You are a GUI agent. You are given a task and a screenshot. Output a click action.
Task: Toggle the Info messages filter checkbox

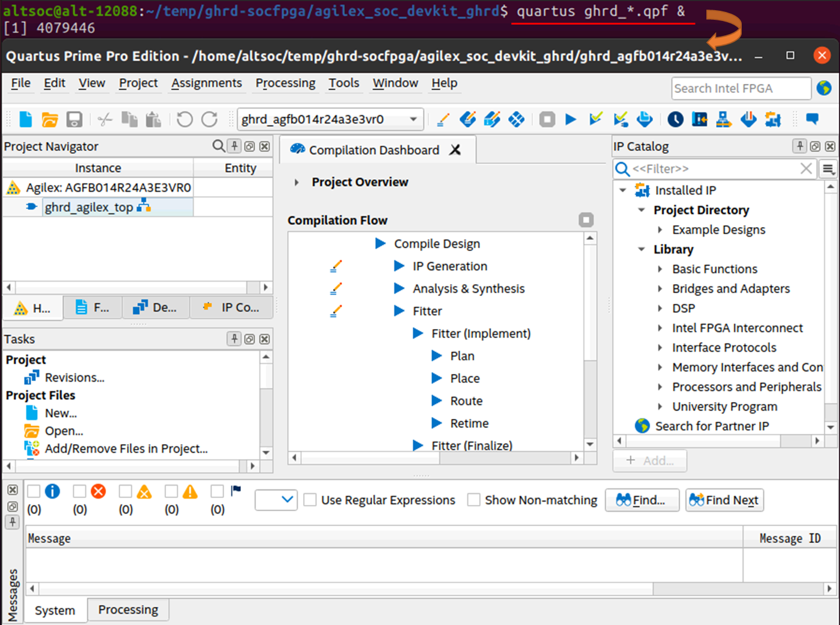pyautogui.click(x=34, y=491)
